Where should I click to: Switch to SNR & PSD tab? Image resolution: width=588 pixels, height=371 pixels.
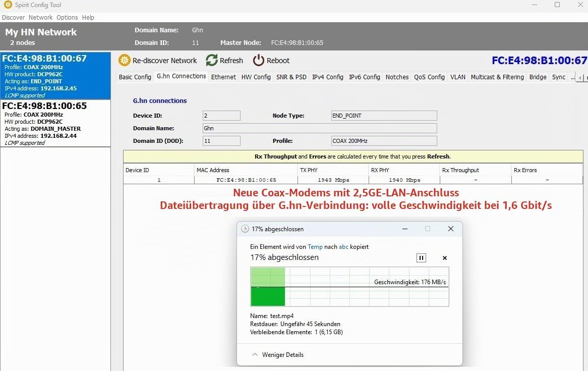click(291, 77)
